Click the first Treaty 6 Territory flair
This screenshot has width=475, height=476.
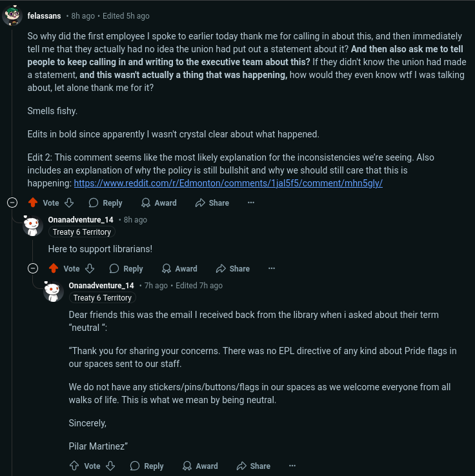tap(82, 232)
